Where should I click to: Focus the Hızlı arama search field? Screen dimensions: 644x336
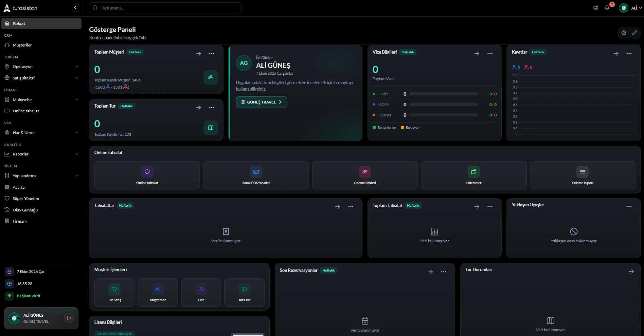click(x=165, y=8)
